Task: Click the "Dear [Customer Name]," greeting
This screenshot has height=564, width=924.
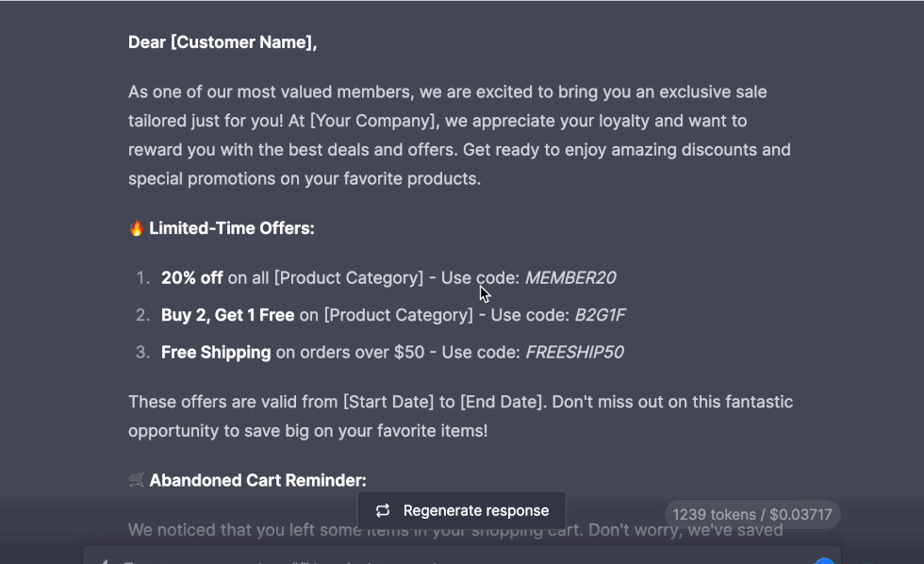Action: coord(223,42)
